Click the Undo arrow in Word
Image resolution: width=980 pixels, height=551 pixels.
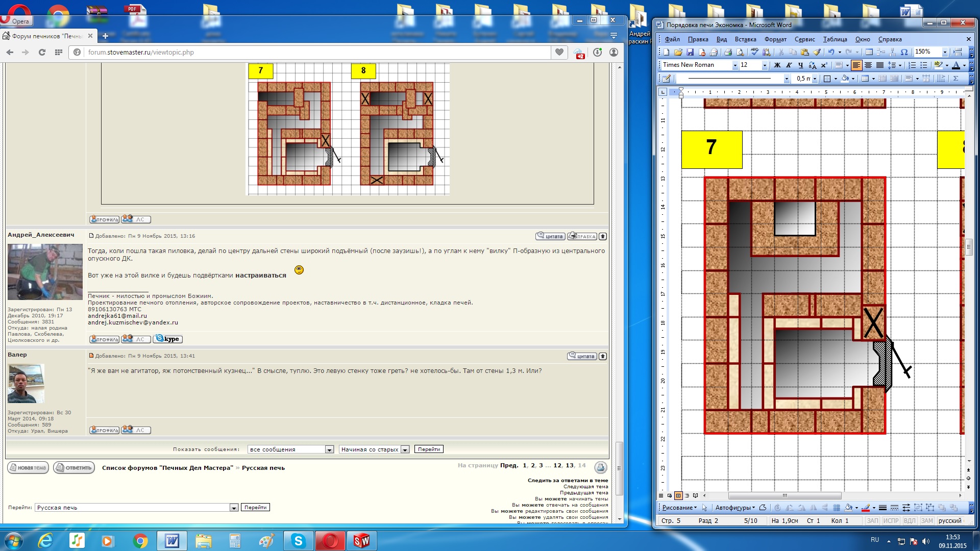831,52
